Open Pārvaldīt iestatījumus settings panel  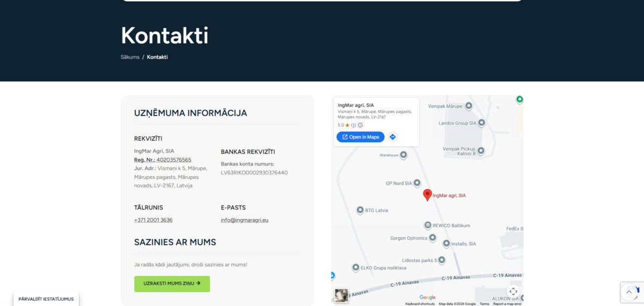46,299
